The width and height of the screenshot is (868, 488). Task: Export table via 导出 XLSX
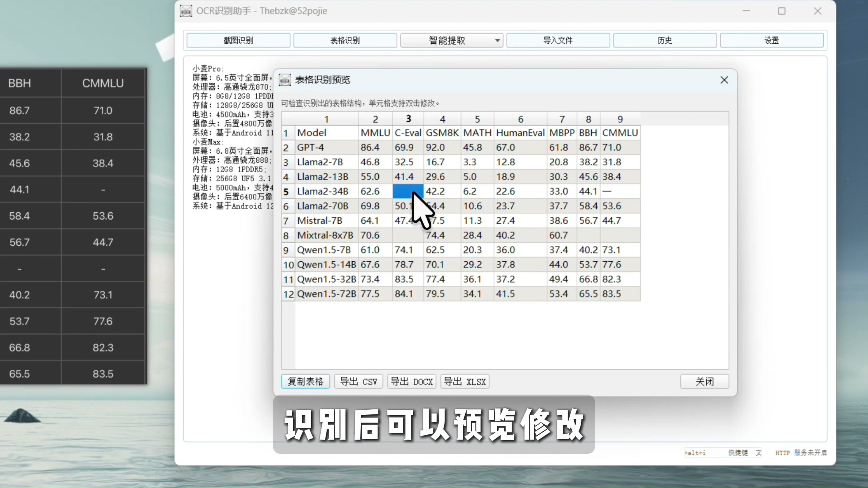tap(465, 382)
